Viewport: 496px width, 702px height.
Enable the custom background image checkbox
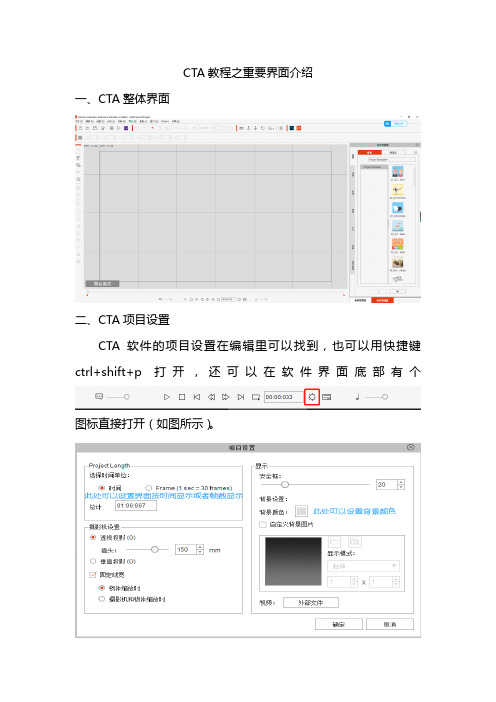pos(263,524)
